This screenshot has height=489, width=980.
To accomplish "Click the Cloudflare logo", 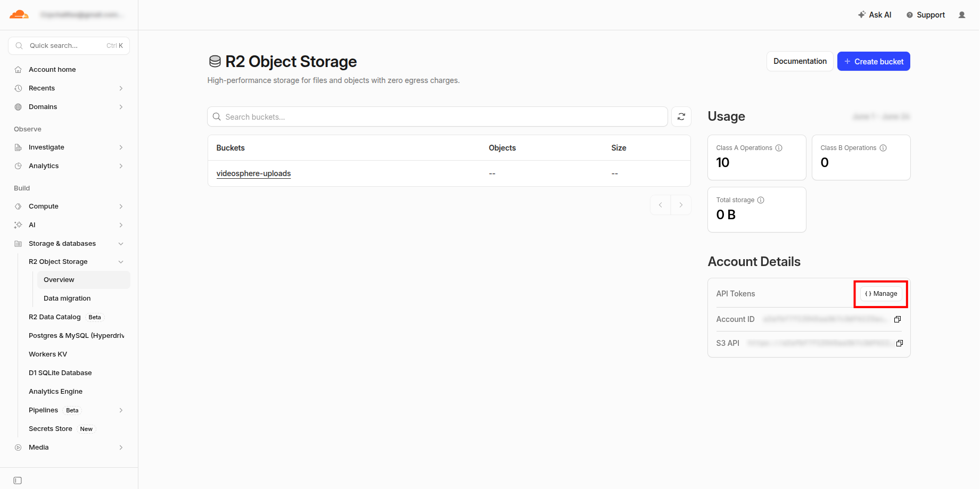I will 19,14.
